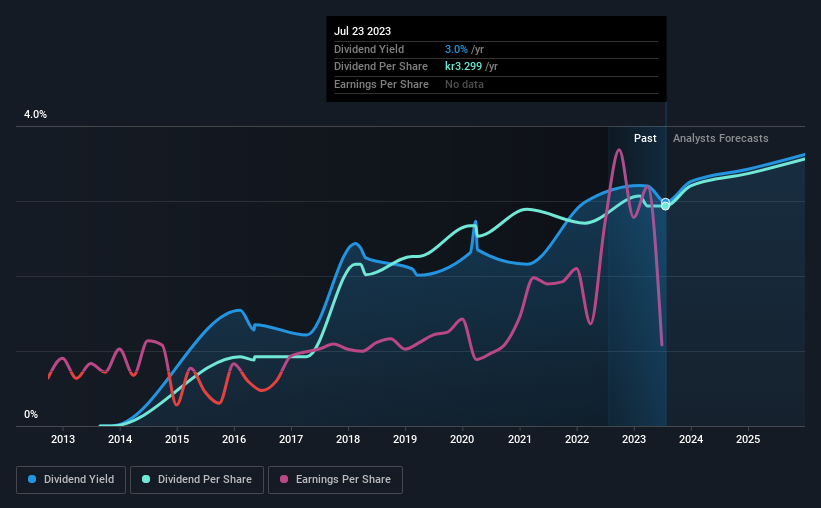
Task: Click the tooltip 'No data' earnings value
Action: coord(464,84)
